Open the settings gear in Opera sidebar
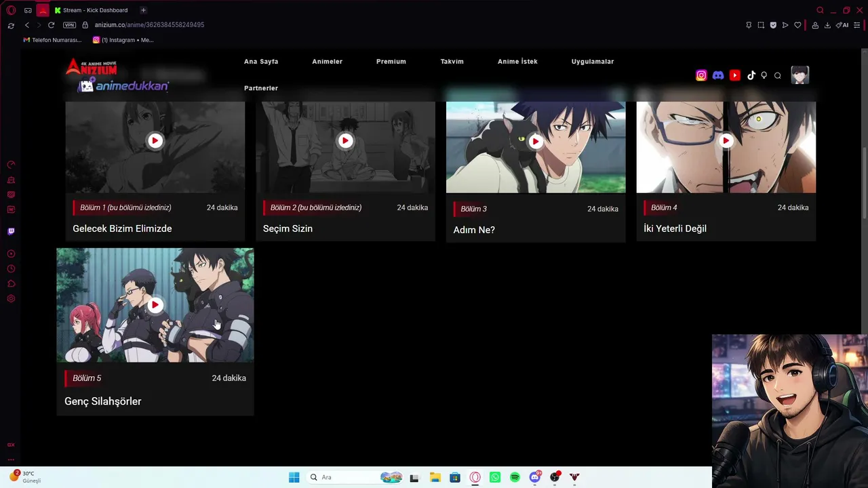 (x=11, y=298)
